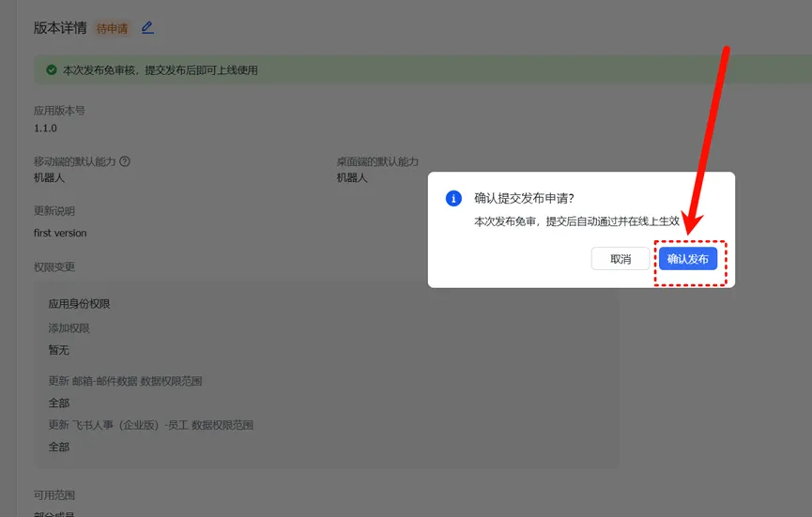Click the green banner text 本次发布免审核
The height and width of the screenshot is (517, 812).
click(x=161, y=69)
